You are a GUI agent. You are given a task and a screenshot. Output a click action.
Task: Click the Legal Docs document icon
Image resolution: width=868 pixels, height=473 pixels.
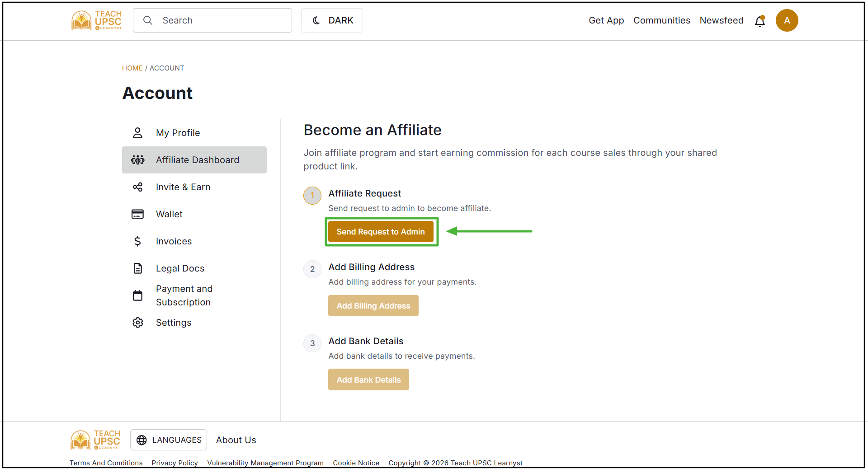click(x=138, y=268)
